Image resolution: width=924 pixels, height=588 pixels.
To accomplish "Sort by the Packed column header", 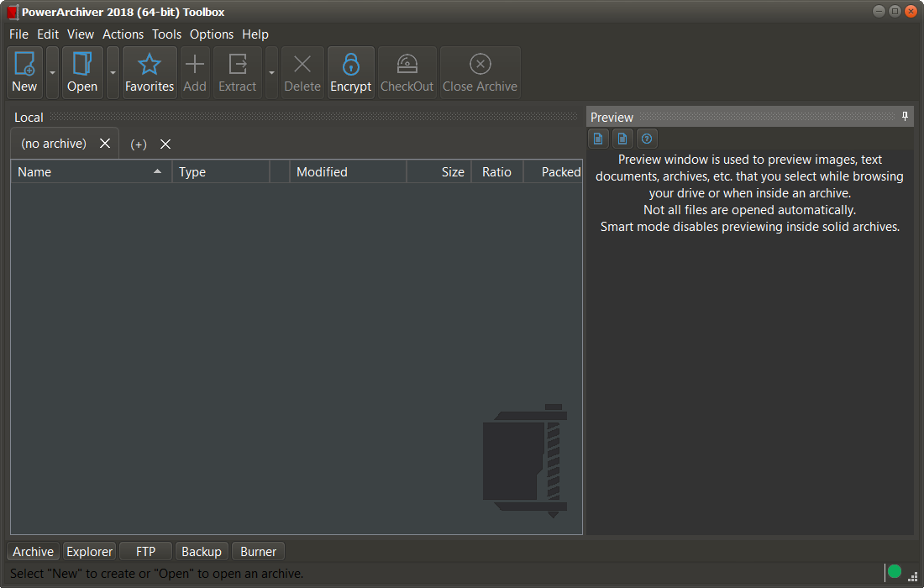I will (554, 172).
